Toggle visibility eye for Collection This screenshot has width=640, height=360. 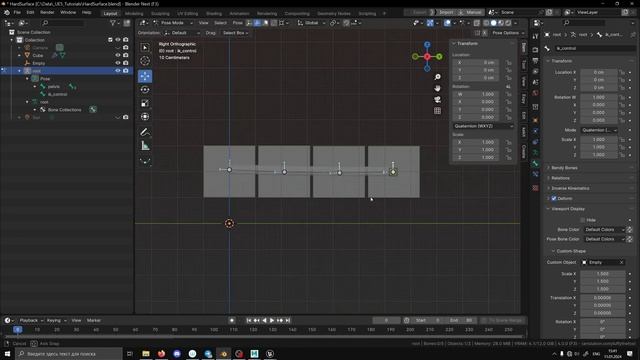[x=118, y=40]
